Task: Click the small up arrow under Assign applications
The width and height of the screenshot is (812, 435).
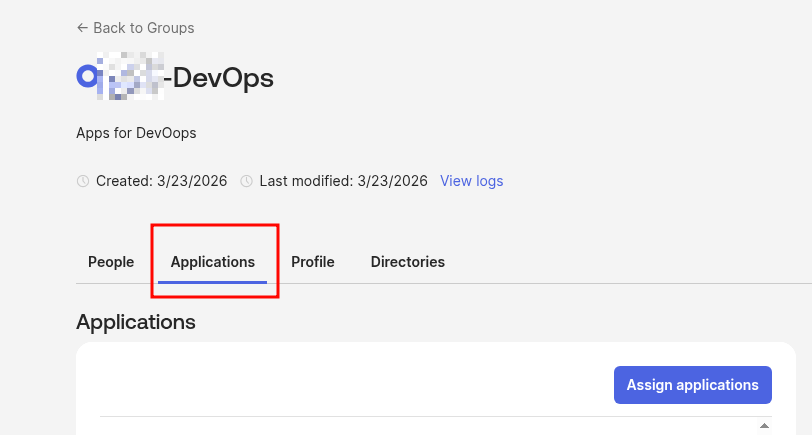Action: tap(765, 425)
